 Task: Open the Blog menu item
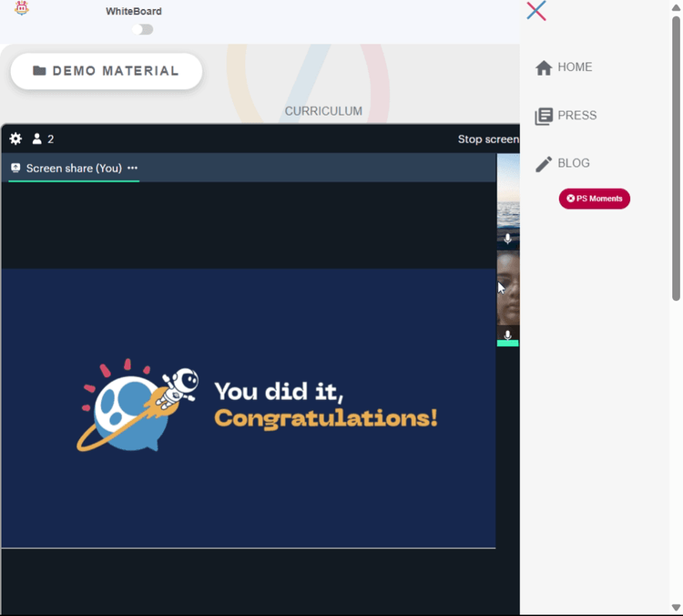563,163
